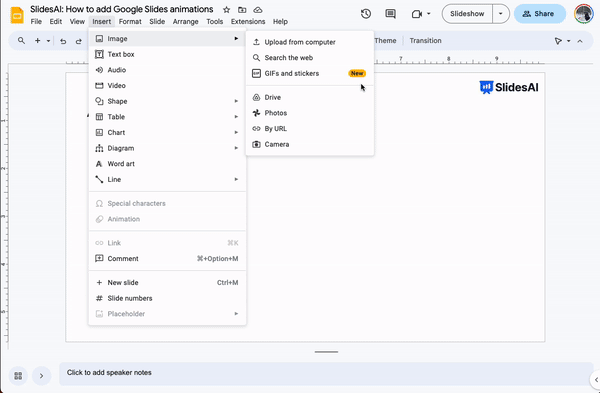Expand the Shape submenu

[x=167, y=101]
